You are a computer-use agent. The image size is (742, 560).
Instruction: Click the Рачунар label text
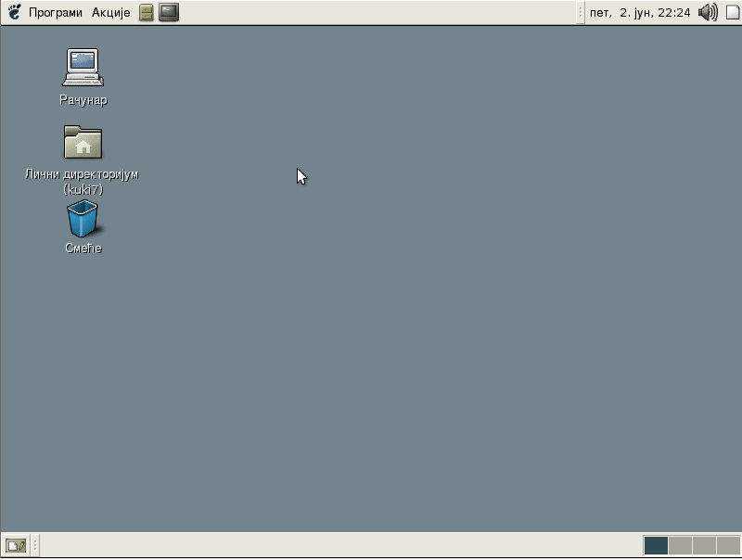point(83,100)
